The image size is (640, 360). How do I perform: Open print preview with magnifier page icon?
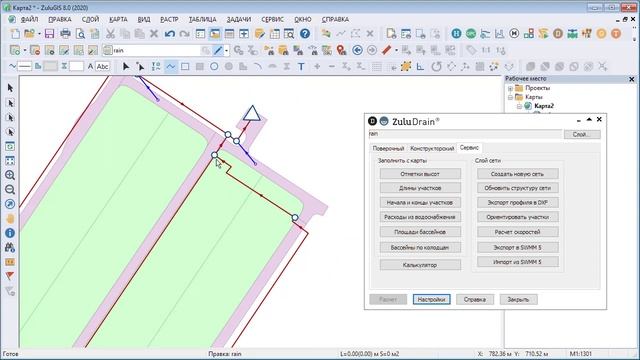coord(80,34)
